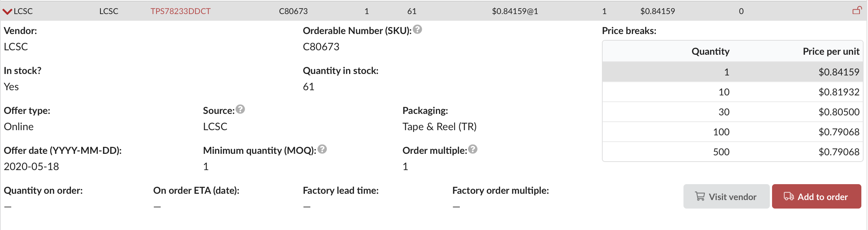868x230 pixels.
Task: Click SKU C80673 in the offer row
Action: [x=293, y=11]
